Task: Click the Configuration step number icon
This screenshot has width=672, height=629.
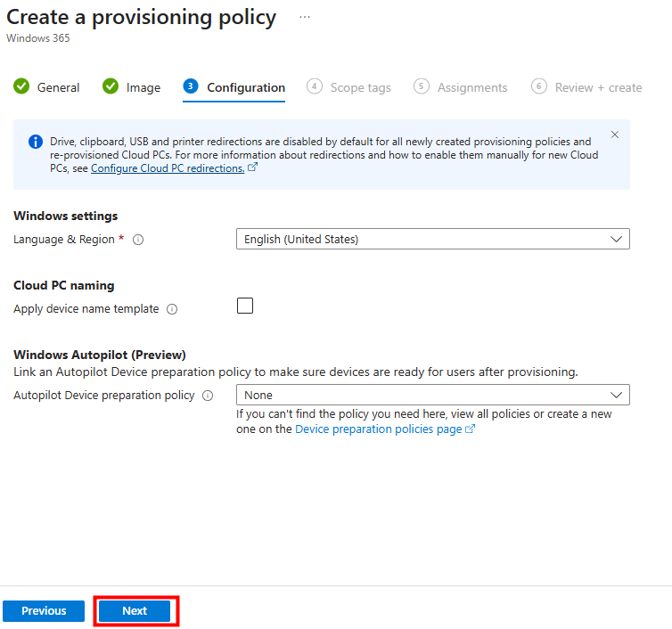Action: 190,86
